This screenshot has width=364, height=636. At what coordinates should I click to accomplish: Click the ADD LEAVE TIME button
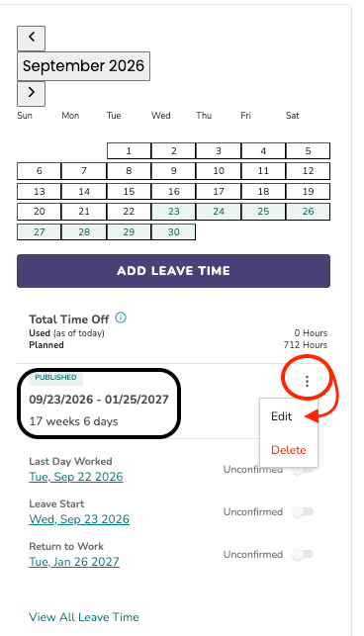(174, 271)
